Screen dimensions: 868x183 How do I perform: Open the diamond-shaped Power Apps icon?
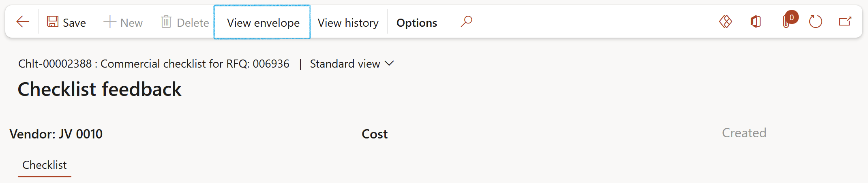[725, 21]
